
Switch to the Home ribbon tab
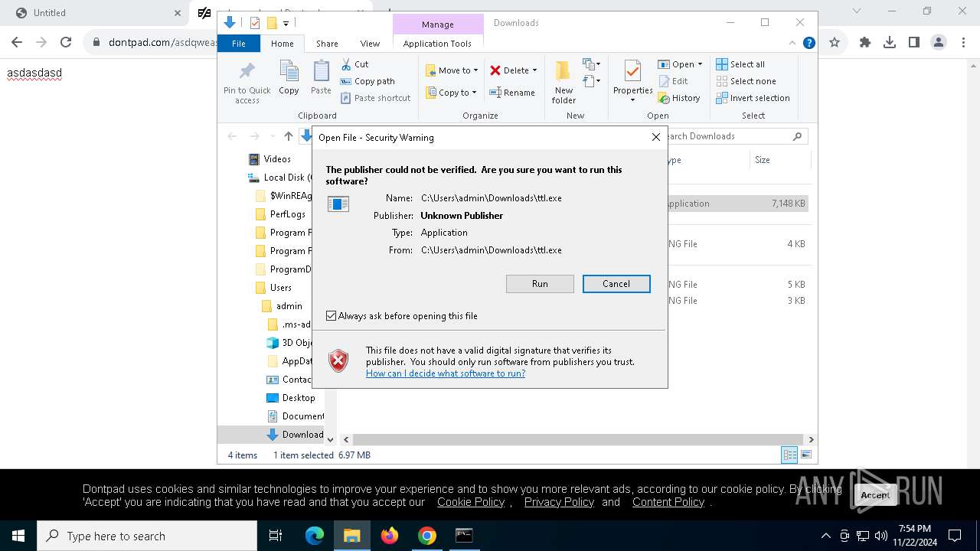point(283,44)
